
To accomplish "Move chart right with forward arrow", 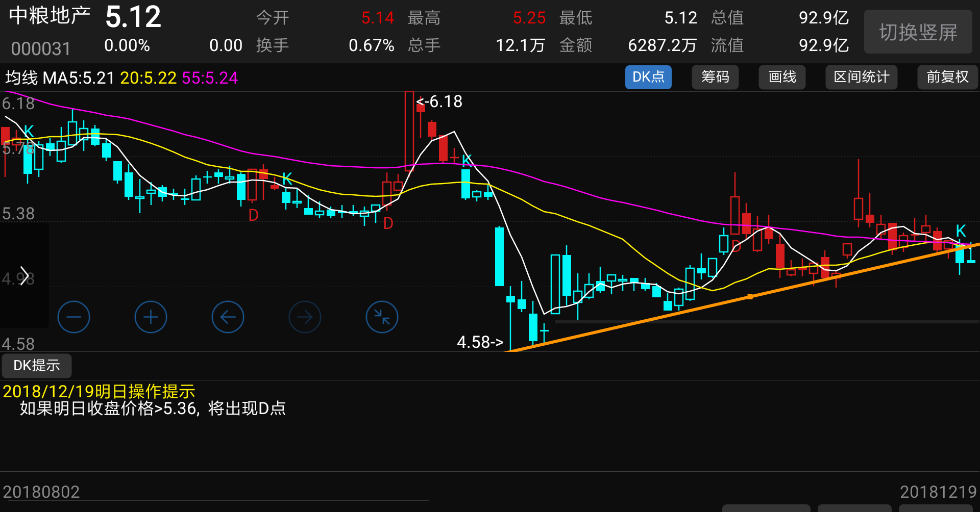I will tap(305, 317).
